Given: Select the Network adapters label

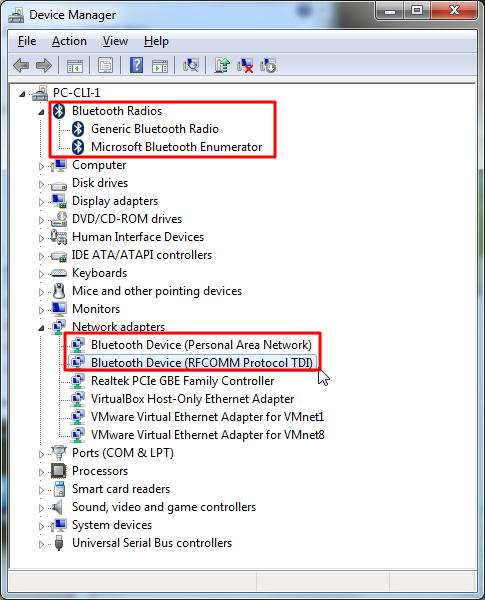Looking at the screenshot, I should (118, 327).
